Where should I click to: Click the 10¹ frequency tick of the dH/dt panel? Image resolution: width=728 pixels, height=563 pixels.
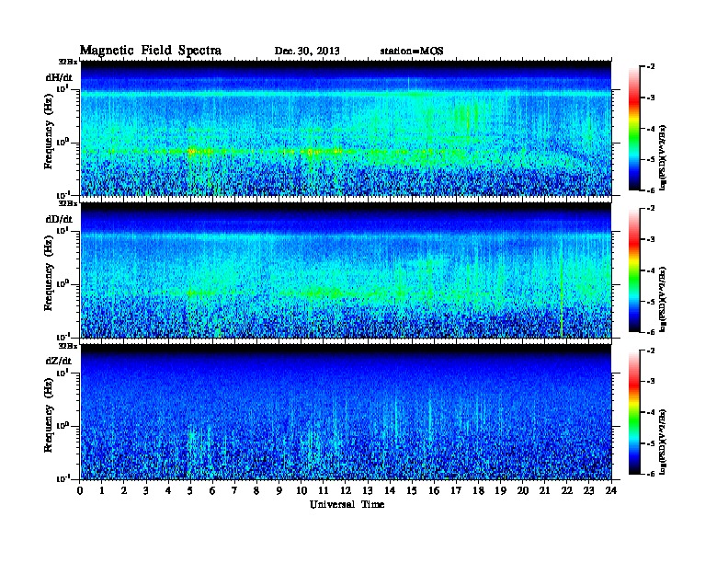click(x=63, y=89)
